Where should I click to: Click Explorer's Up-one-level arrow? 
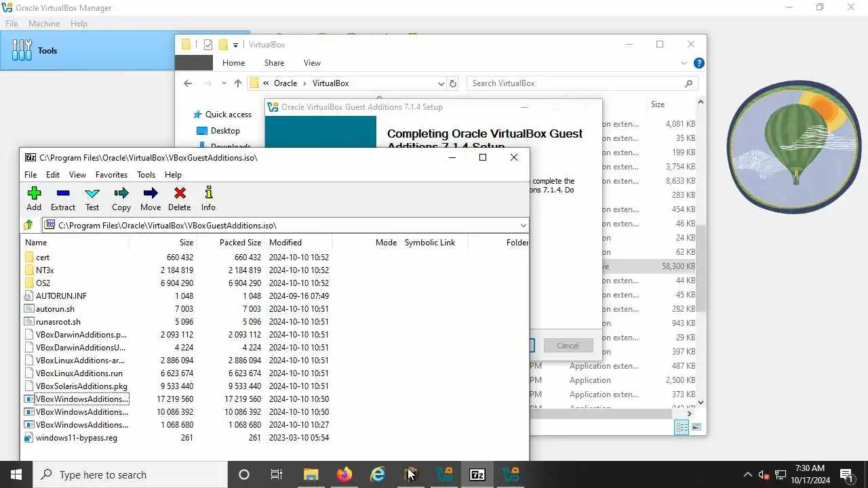237,83
